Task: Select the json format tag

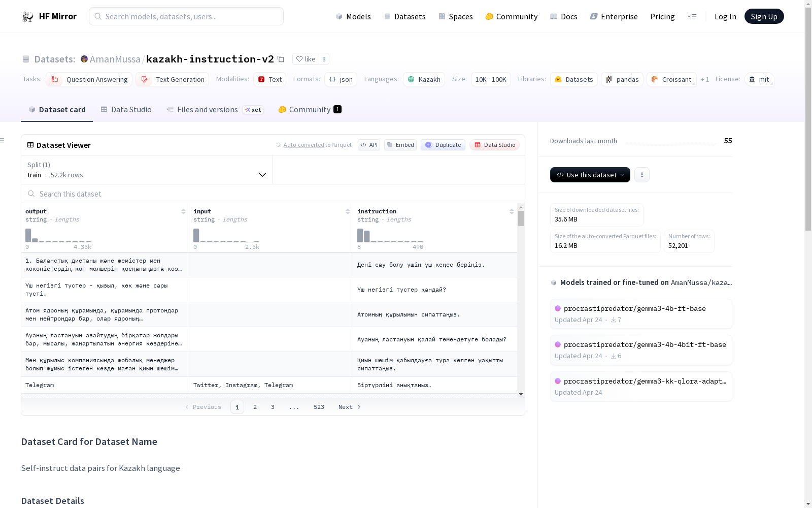Action: [341, 79]
